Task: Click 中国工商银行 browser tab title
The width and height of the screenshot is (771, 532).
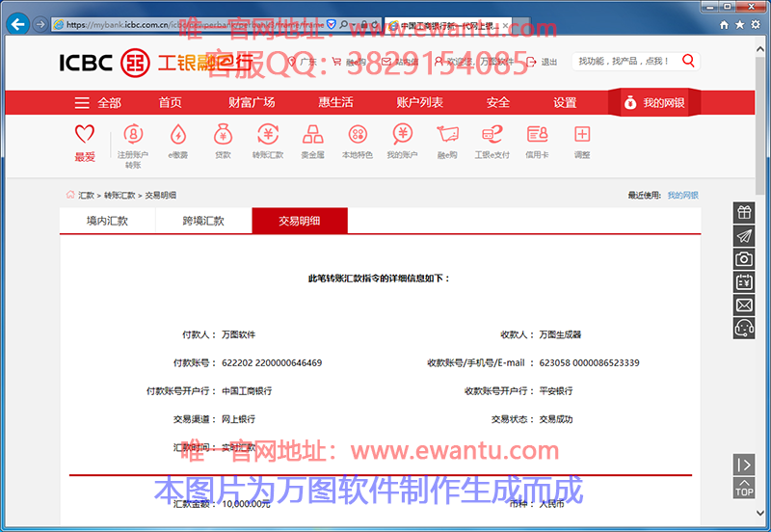Action: [x=449, y=26]
